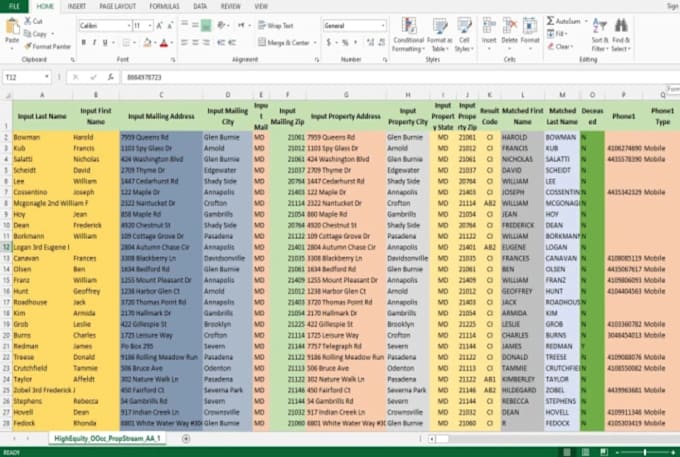Image resolution: width=680 pixels, height=457 pixels.
Task: Open Cell Styles gallery
Action: 464,35
